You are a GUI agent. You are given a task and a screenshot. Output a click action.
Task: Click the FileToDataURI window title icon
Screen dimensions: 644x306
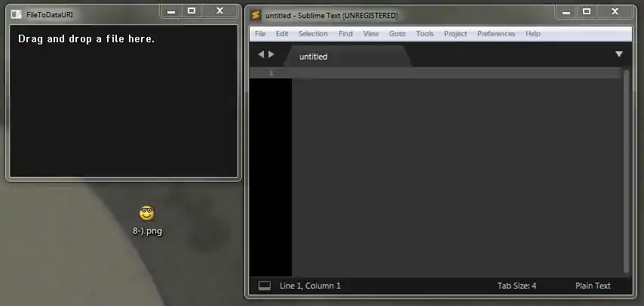pyautogui.click(x=16, y=14)
